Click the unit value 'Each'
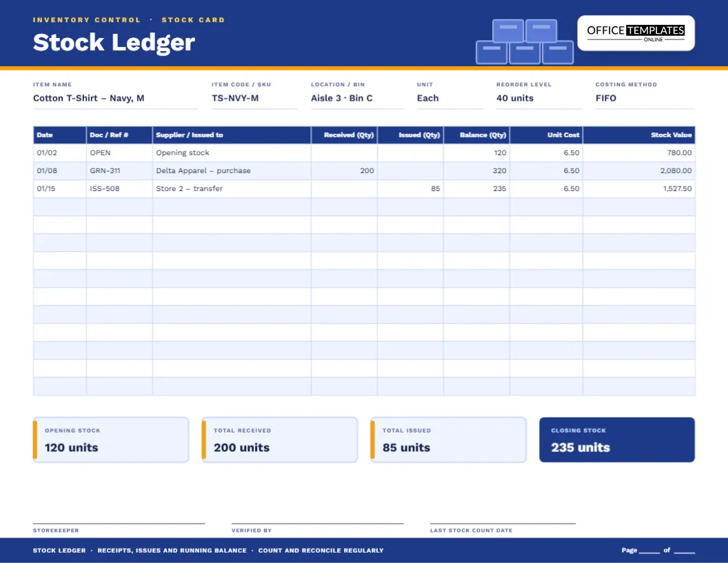Screen dimensions: 728x563 coord(427,98)
